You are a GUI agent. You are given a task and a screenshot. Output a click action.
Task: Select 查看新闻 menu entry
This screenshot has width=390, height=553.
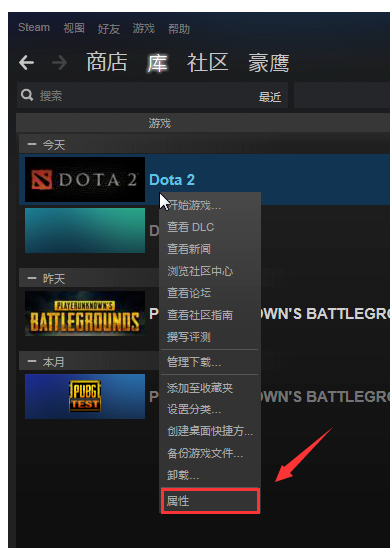[210, 249]
